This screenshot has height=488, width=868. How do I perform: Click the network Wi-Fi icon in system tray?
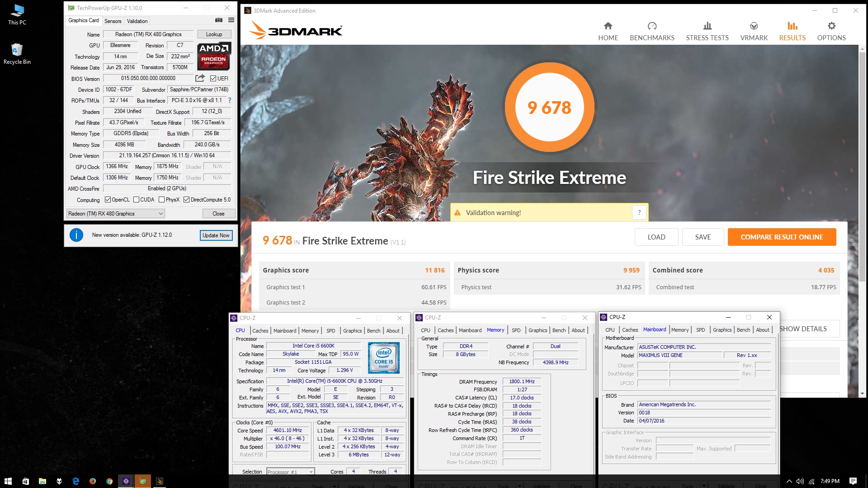tap(811, 481)
